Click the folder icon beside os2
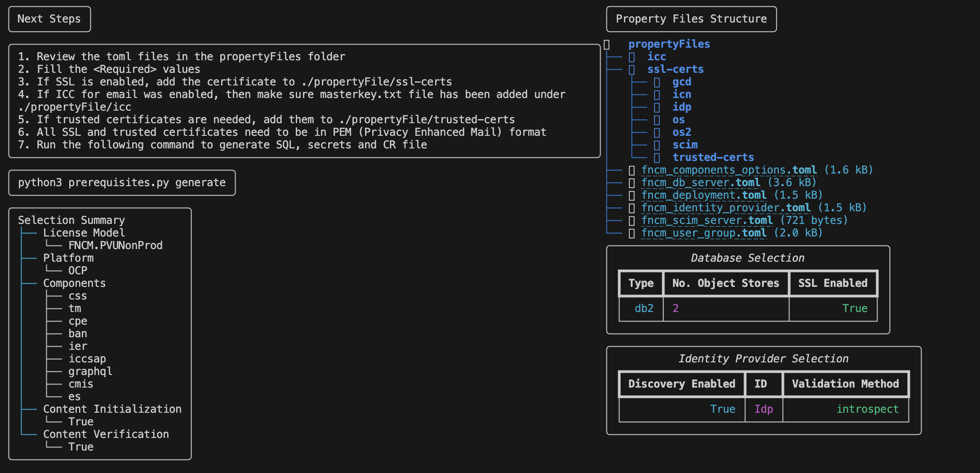 click(x=657, y=133)
